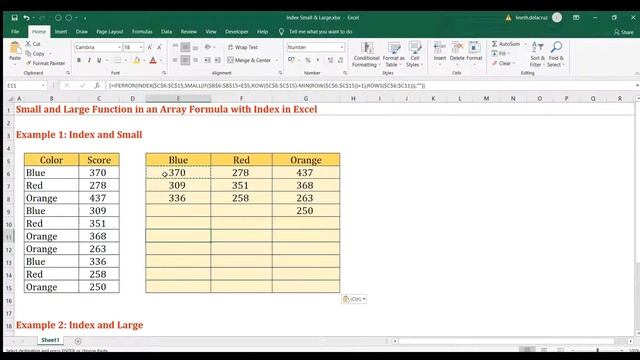Click the Paste clipboard icon

tap(15, 48)
